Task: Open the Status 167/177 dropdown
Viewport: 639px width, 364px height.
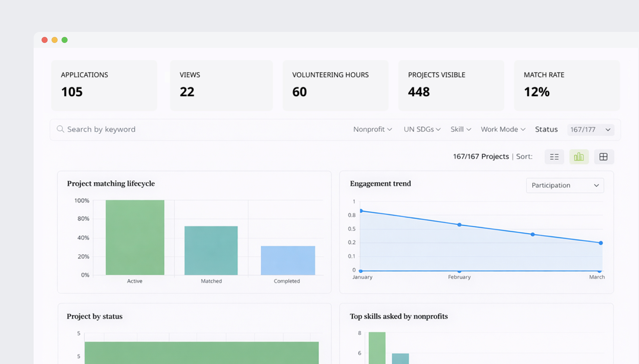Action: [x=590, y=130]
